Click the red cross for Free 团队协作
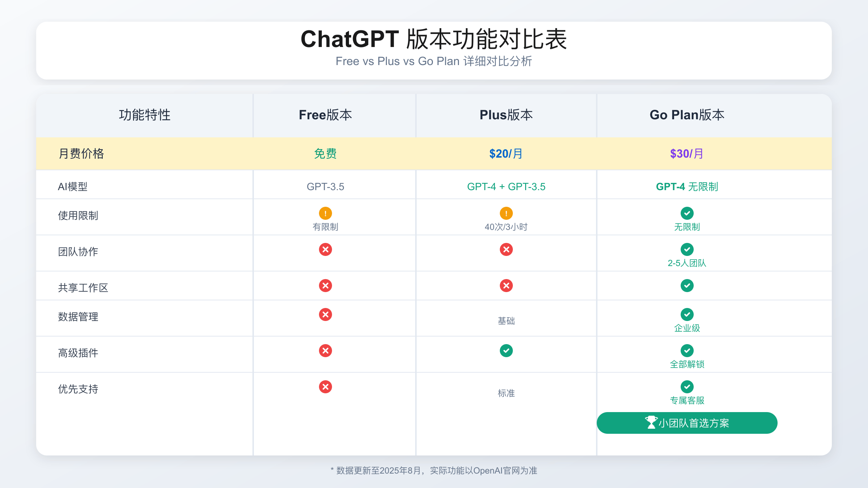 click(325, 249)
